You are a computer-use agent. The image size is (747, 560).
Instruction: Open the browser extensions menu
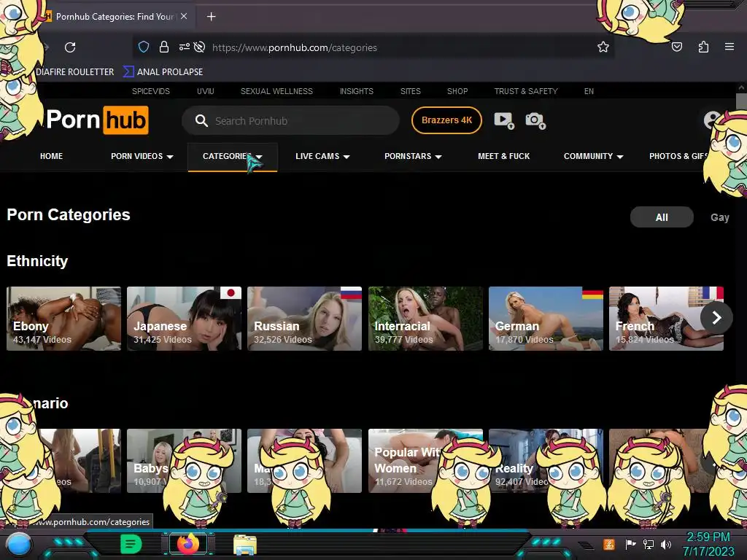pos(703,47)
